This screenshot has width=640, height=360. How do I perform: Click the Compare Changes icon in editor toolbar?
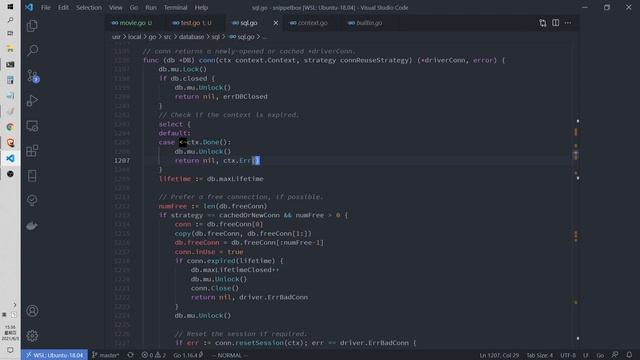[542, 23]
